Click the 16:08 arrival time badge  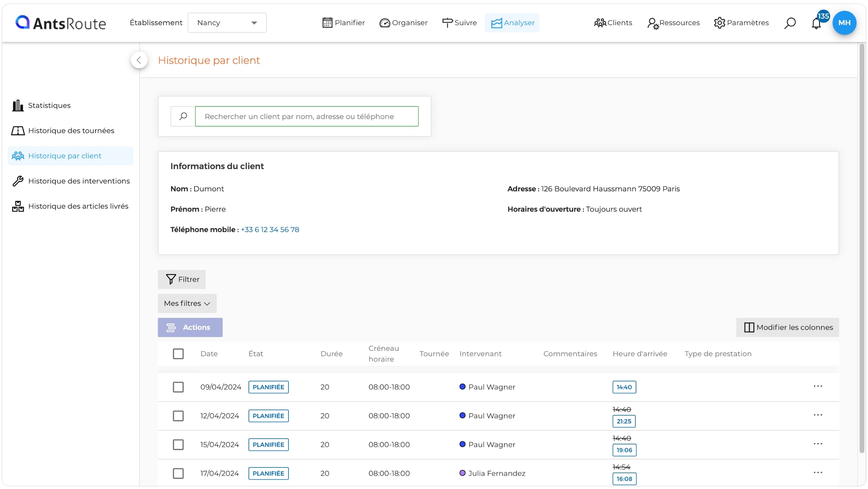(x=624, y=479)
